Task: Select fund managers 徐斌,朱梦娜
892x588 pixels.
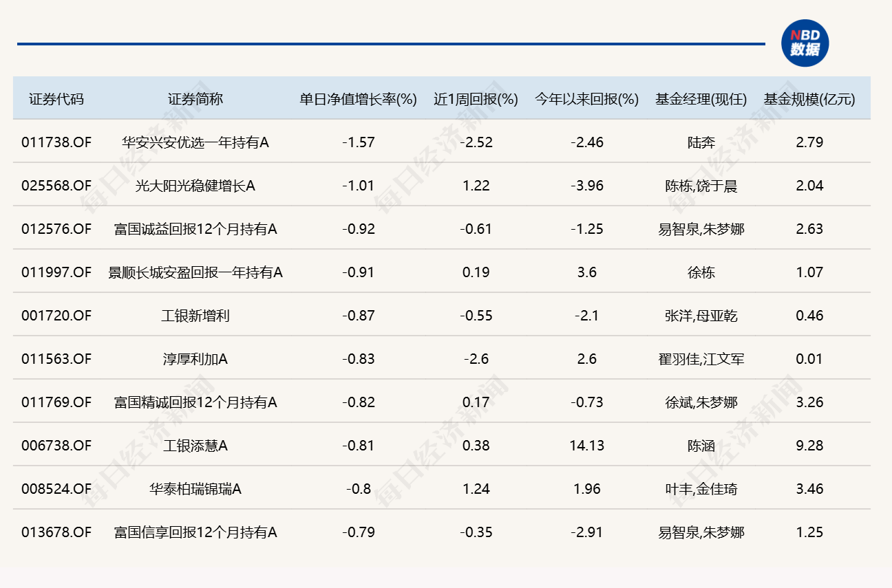Action: tap(701, 402)
